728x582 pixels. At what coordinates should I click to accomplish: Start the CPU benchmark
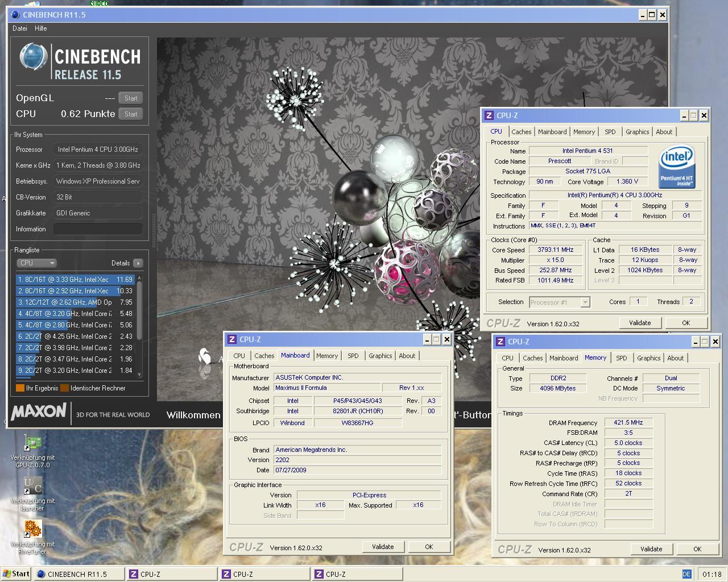point(131,114)
